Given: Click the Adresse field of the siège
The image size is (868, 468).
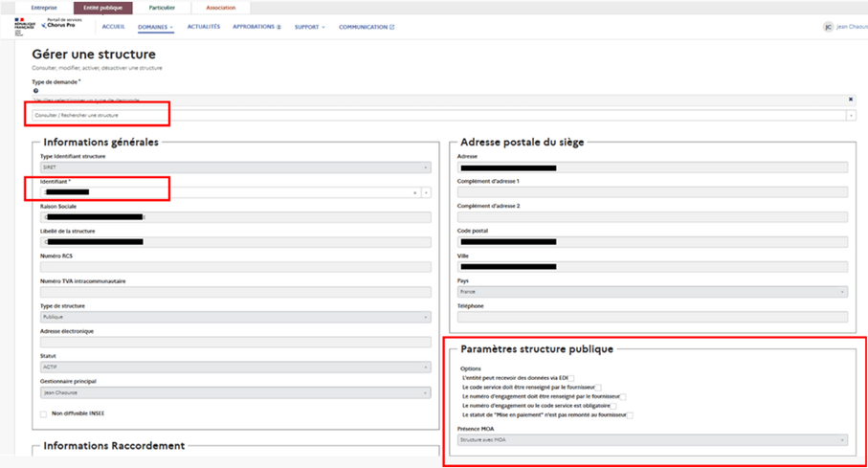Looking at the screenshot, I should point(652,167).
